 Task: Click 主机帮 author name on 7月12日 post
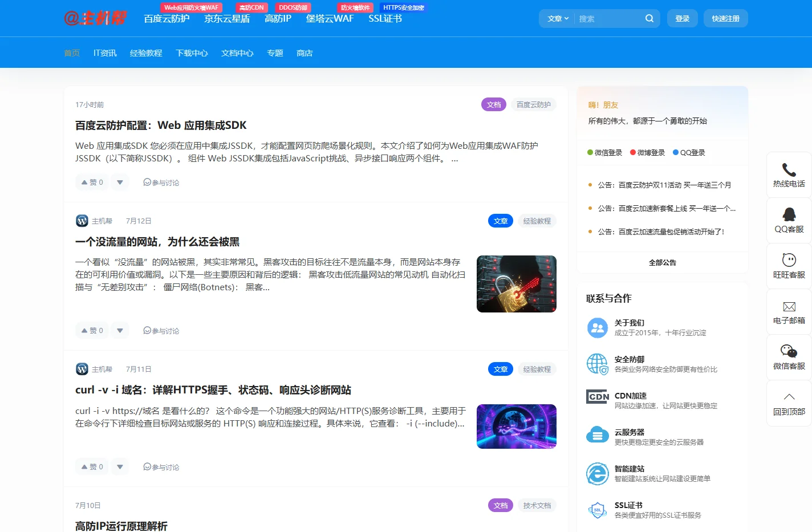coord(102,221)
